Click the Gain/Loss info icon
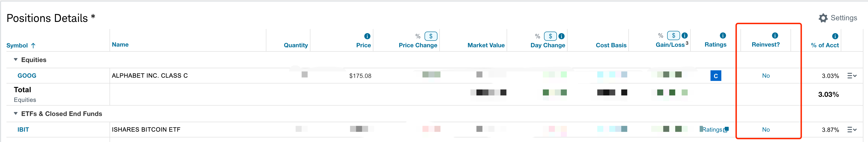This screenshot has width=868, height=142. (x=685, y=35)
